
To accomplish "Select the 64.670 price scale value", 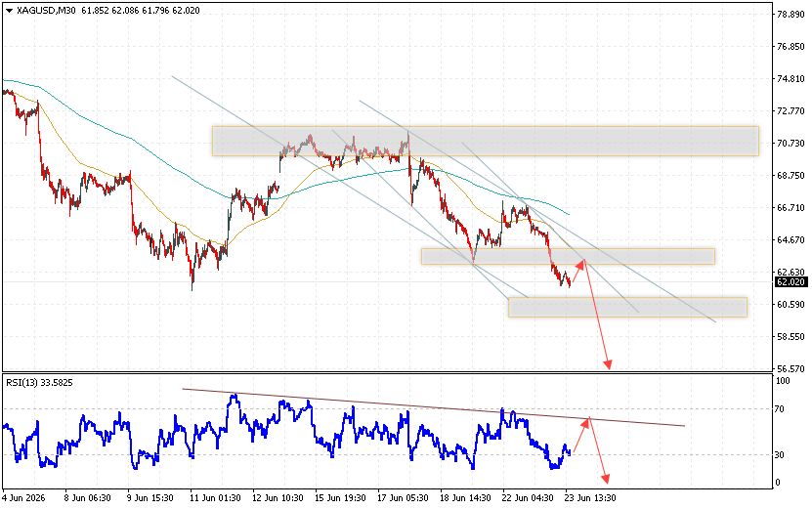I will point(791,240).
